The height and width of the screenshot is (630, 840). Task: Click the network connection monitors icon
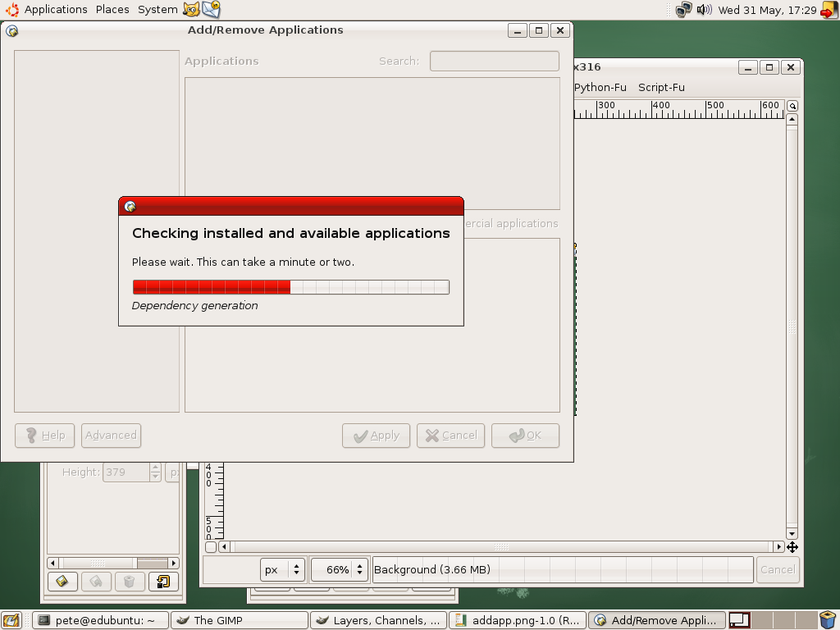pos(683,10)
